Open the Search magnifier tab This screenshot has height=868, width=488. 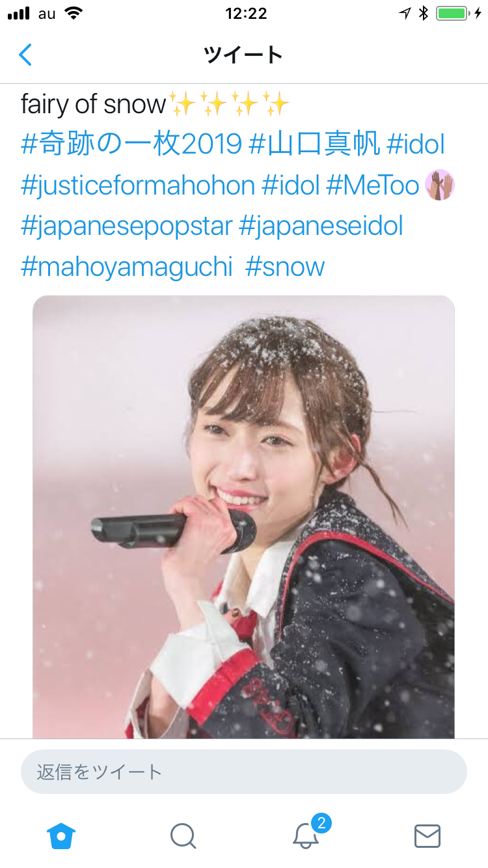(x=183, y=835)
